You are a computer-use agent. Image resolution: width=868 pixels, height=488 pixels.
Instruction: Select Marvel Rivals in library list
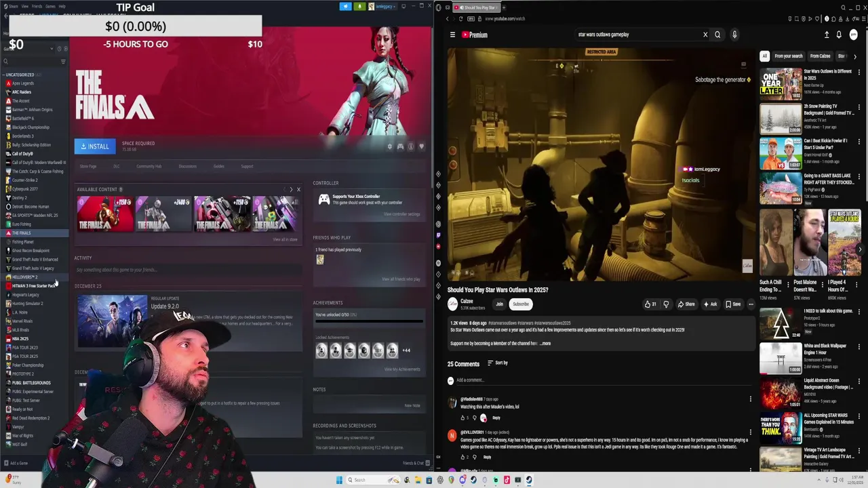[22, 321]
